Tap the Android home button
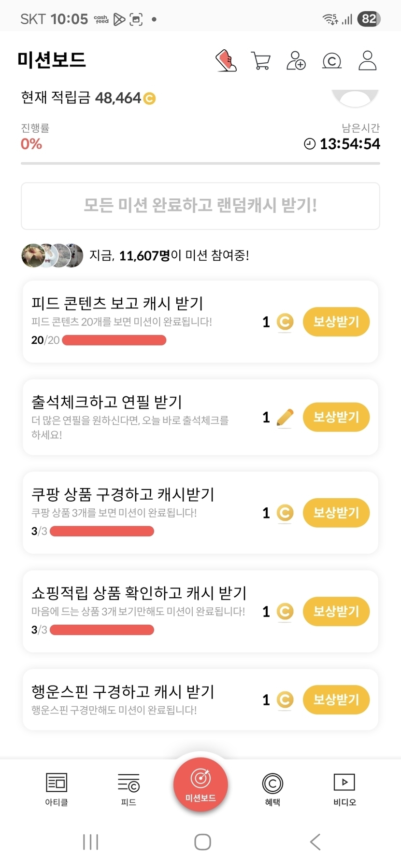Viewport: 401px width, 868px height. 202,841
